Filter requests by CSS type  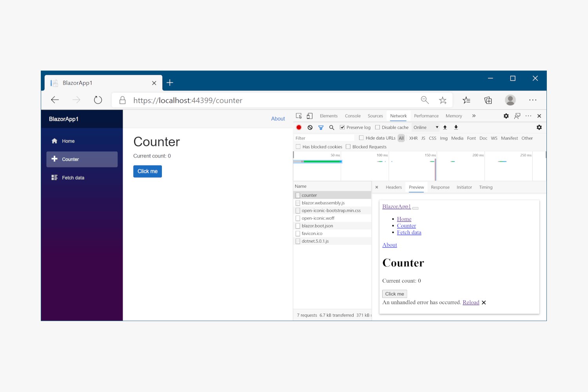pyautogui.click(x=432, y=138)
